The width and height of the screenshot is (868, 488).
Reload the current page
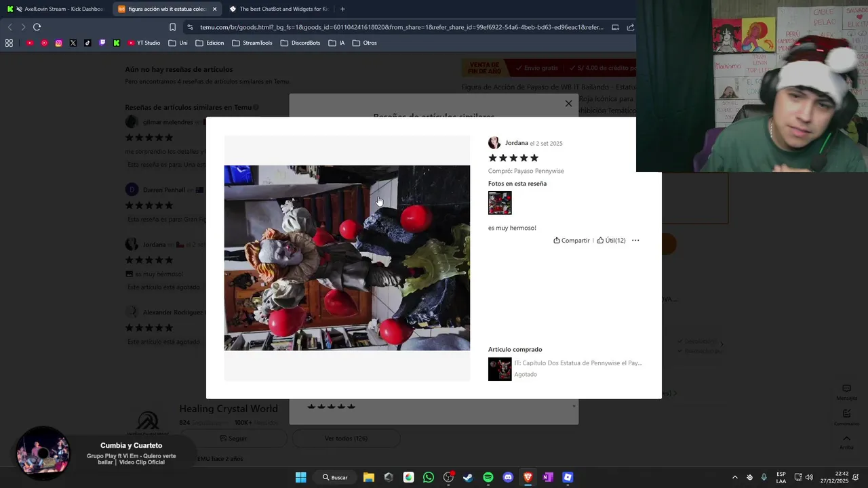pos(37,27)
